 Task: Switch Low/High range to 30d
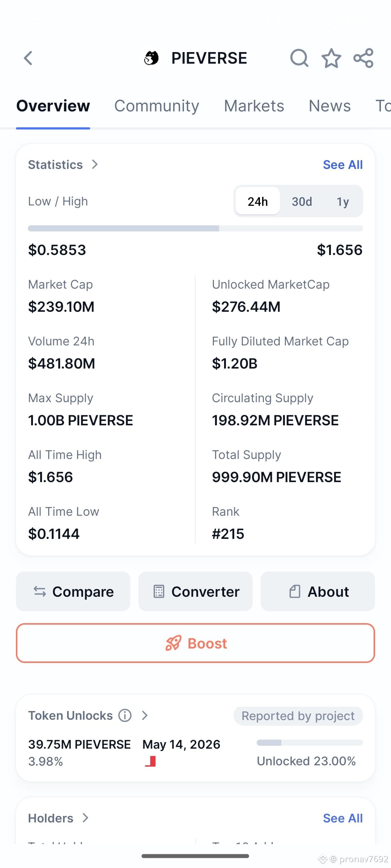click(x=302, y=201)
